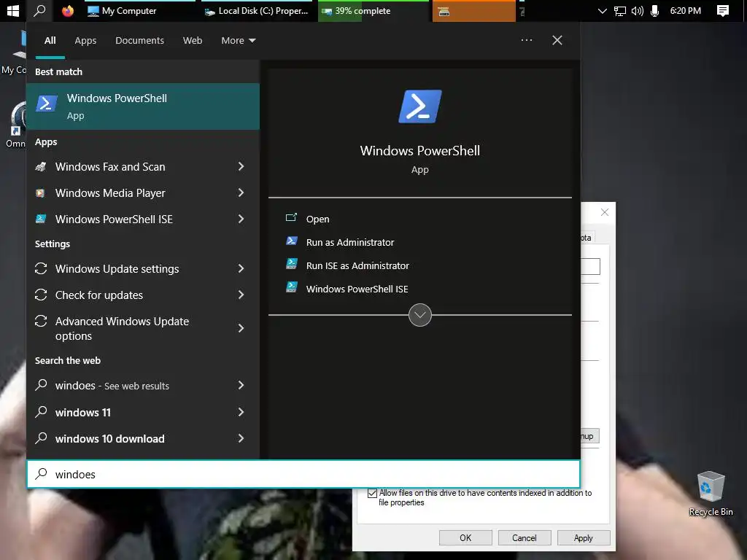Click the Windows Fax and Scan icon
The height and width of the screenshot is (560, 747).
pyautogui.click(x=41, y=167)
